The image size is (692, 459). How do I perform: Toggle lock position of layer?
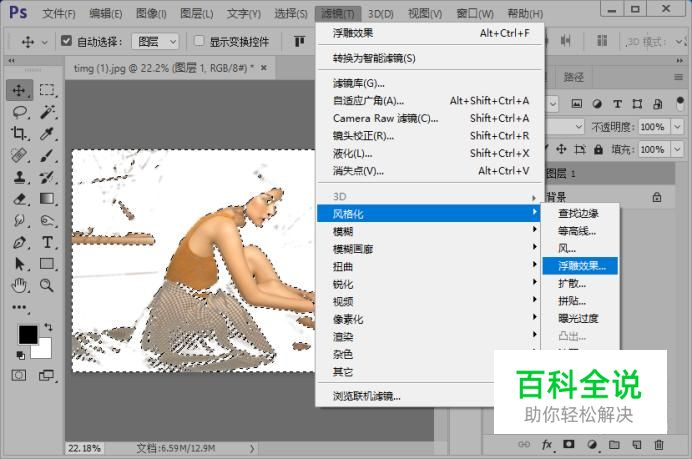[561, 149]
